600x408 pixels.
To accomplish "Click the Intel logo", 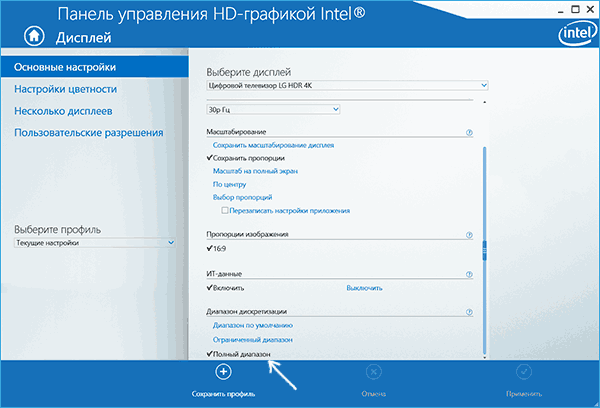I will 577,33.
